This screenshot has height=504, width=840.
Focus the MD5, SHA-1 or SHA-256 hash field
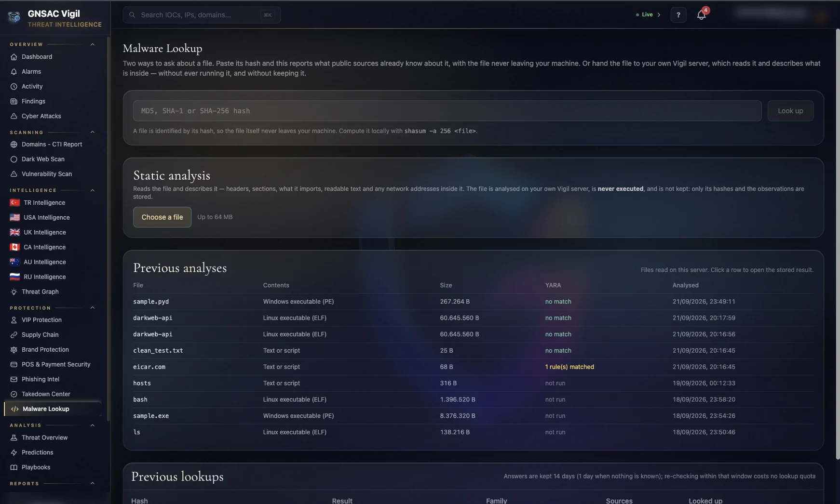pos(447,111)
